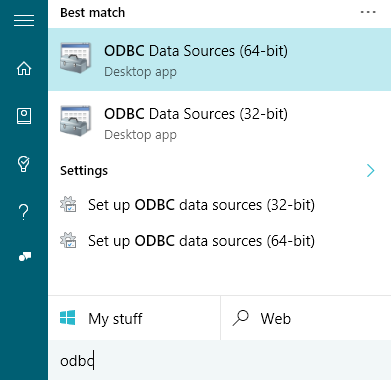391x380 pixels.
Task: Open the more options ellipsis
Action: (x=368, y=12)
